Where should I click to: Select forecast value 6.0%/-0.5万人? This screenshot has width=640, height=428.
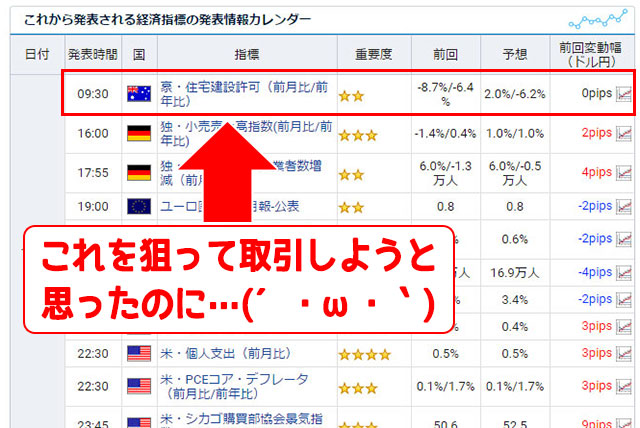515,173
